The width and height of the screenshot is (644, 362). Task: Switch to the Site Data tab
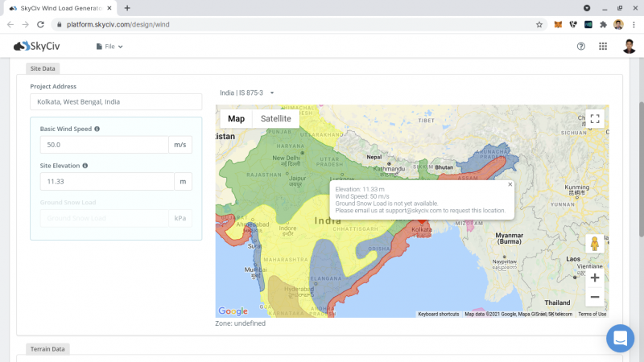[42, 68]
